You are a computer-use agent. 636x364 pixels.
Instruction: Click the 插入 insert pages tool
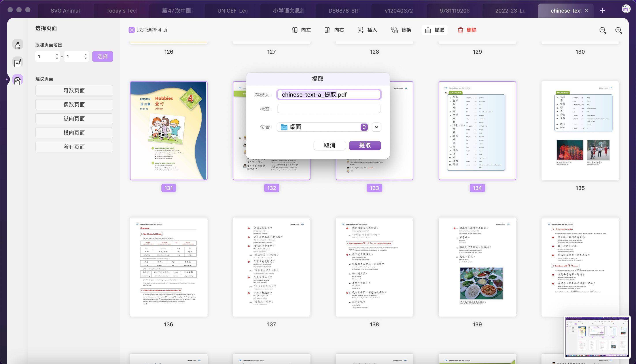coord(367,30)
